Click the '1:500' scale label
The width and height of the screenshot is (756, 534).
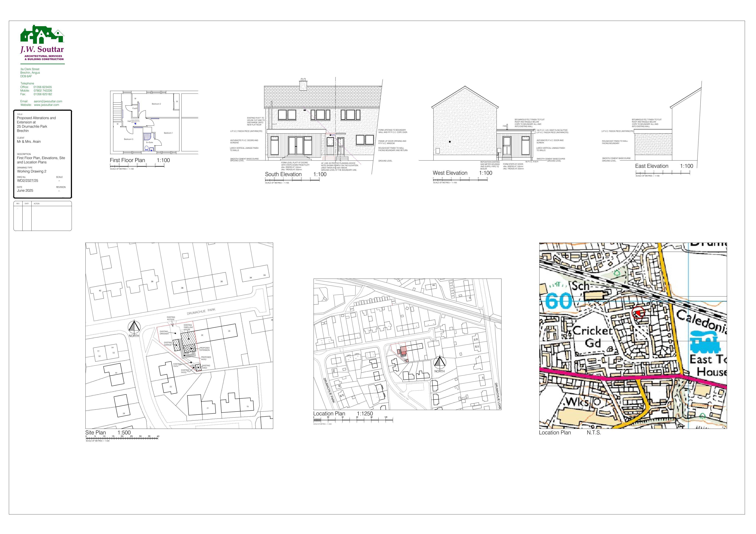point(124,433)
